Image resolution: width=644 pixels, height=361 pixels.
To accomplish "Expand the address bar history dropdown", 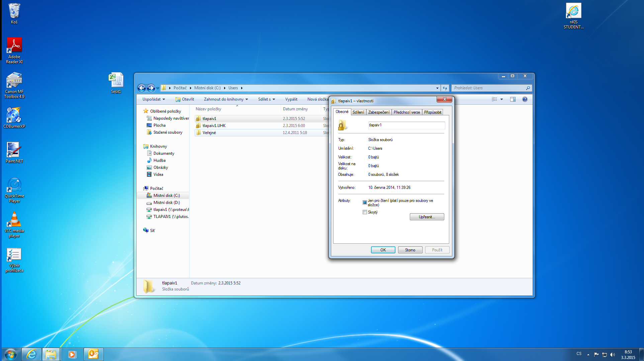I will pos(437,88).
